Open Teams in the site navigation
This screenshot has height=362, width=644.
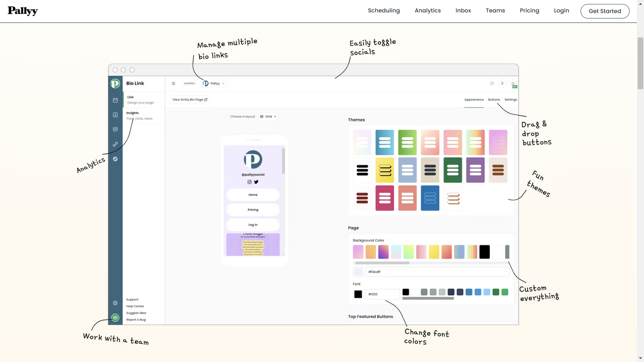(495, 10)
